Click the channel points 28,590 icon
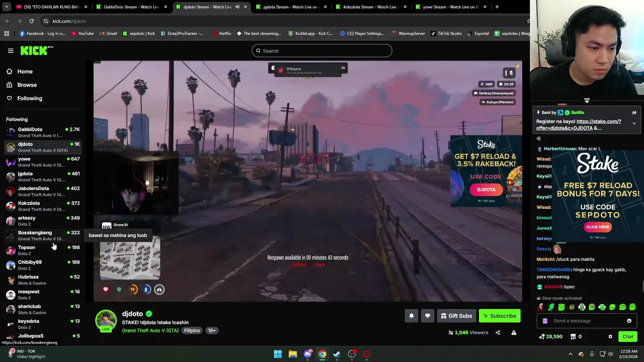Viewport: 644px width, 362px height. point(542,337)
